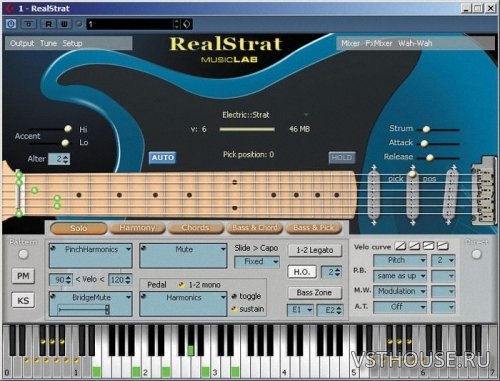Click the W write automation icon

64,24
